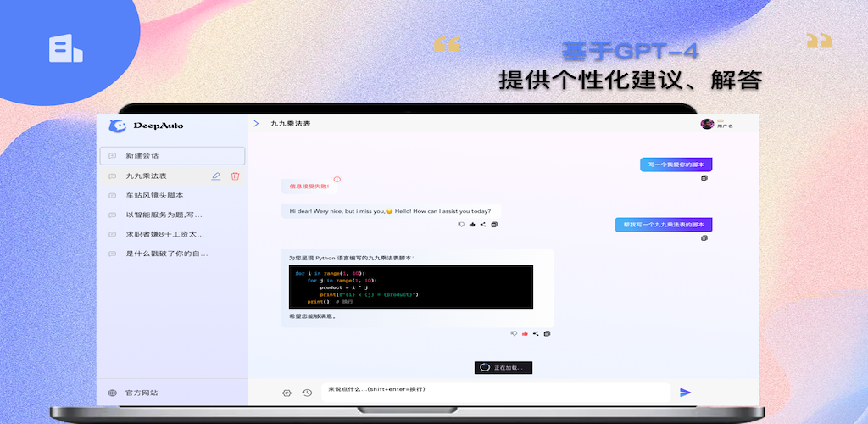
Task: Click chat bubble icon beside 车站风镜头脚本
Action: coord(113,195)
